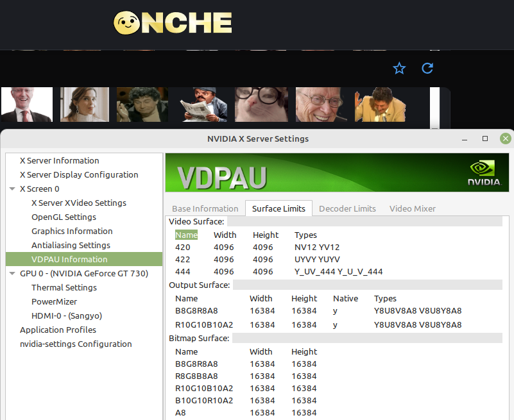
Task: Click B8G8R8A8 in Output Surface table
Action: (196, 310)
